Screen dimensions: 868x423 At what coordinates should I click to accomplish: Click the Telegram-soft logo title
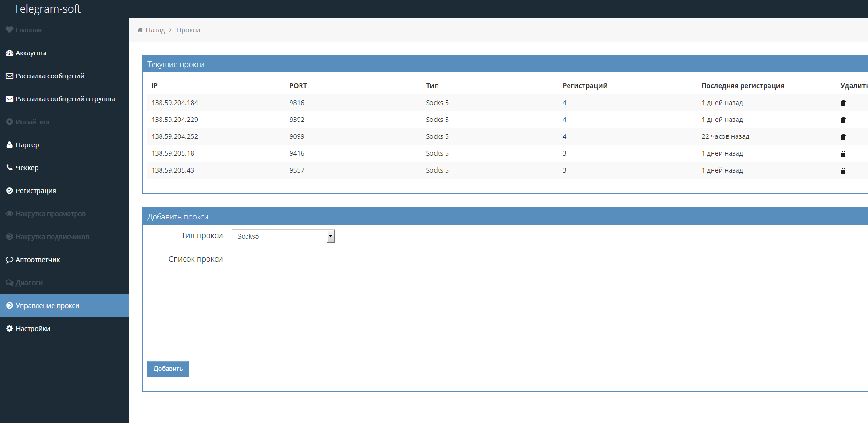47,9
